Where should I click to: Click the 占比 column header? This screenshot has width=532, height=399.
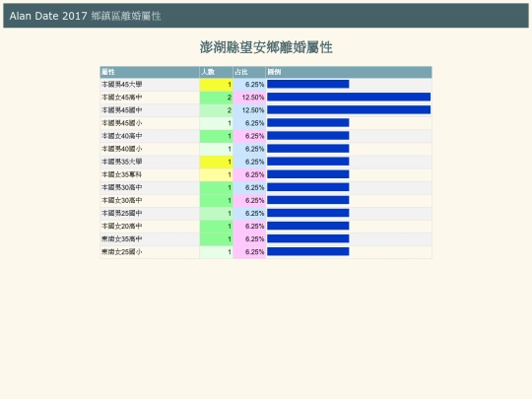249,72
